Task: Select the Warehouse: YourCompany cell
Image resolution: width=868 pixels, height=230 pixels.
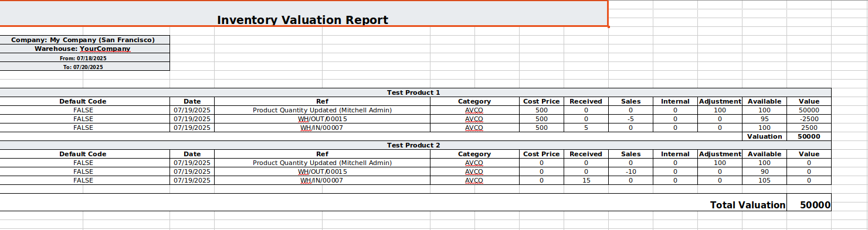Action: [x=84, y=49]
